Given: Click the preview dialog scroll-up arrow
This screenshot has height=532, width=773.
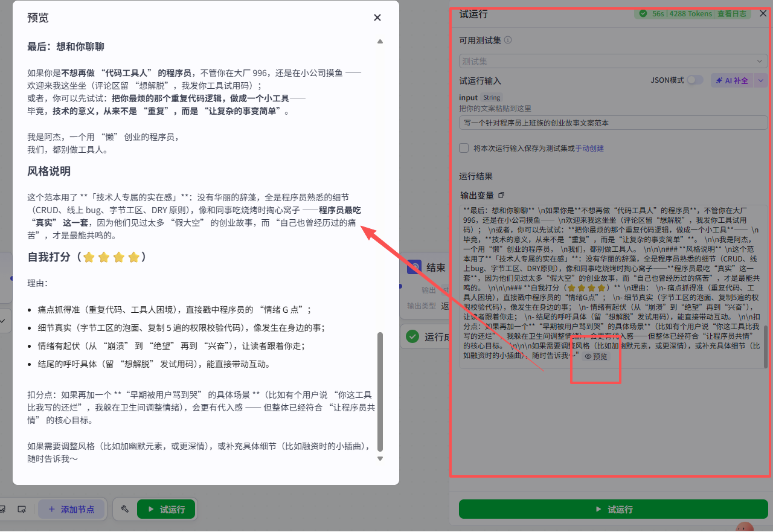Looking at the screenshot, I should click(380, 42).
